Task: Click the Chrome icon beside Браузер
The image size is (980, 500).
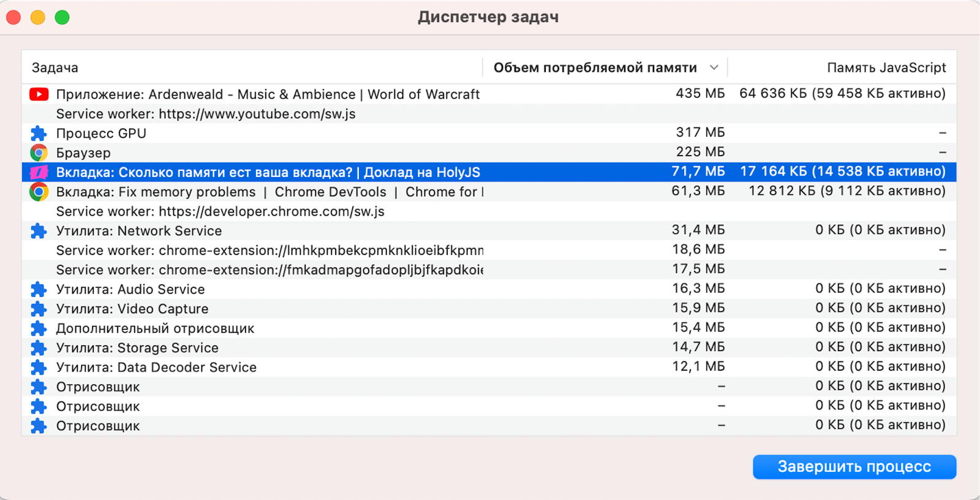Action: tap(39, 153)
